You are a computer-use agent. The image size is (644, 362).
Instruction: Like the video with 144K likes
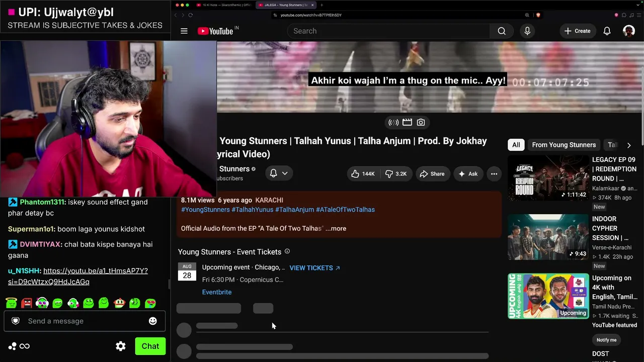pyautogui.click(x=364, y=174)
